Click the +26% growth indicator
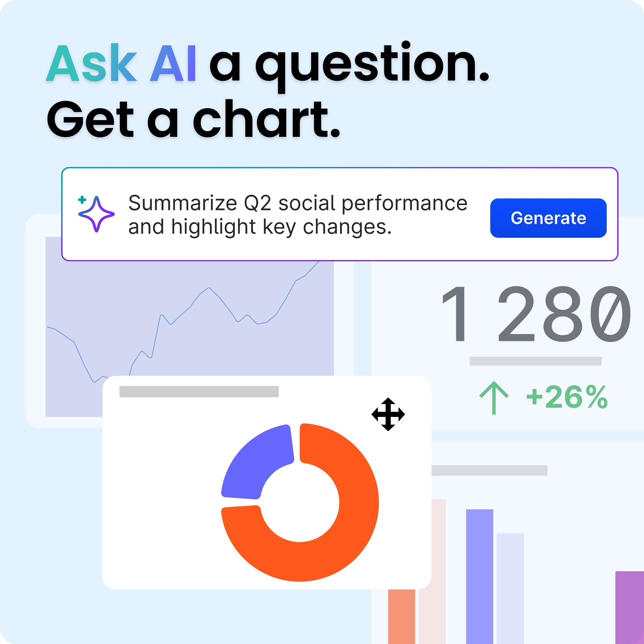The height and width of the screenshot is (644, 644). [567, 397]
